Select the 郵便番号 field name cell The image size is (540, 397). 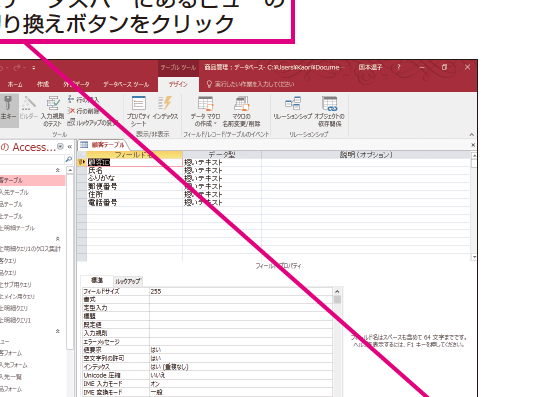pos(134,186)
